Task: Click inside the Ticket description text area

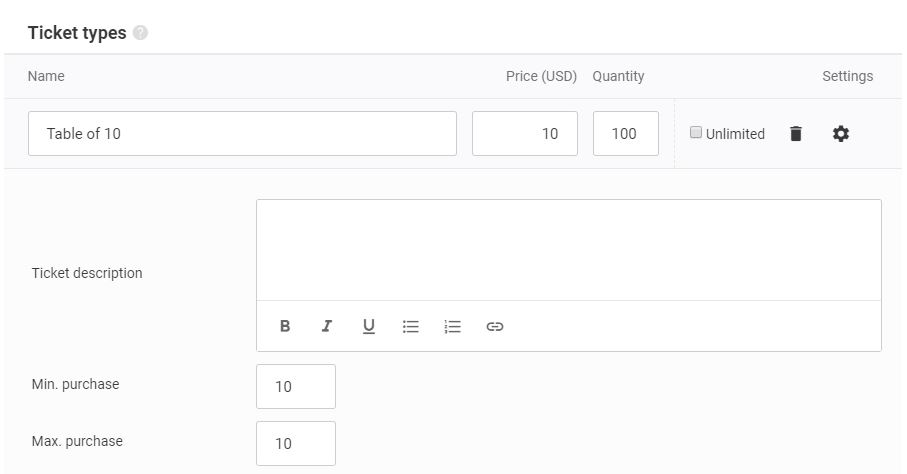Action: 569,250
